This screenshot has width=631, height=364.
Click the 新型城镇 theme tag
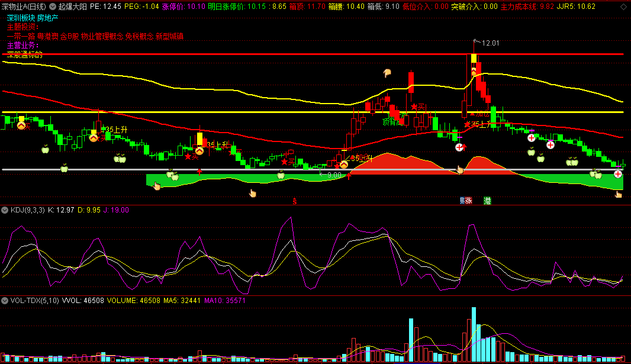[169, 36]
